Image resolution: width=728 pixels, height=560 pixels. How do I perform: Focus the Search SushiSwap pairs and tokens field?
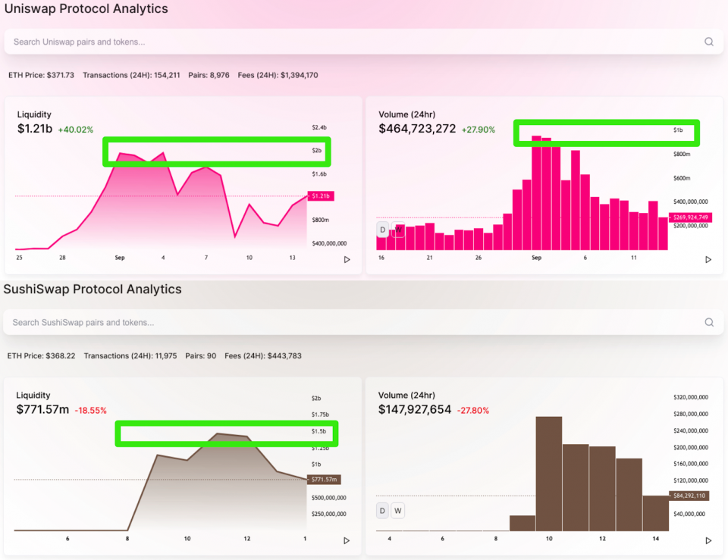(x=363, y=323)
